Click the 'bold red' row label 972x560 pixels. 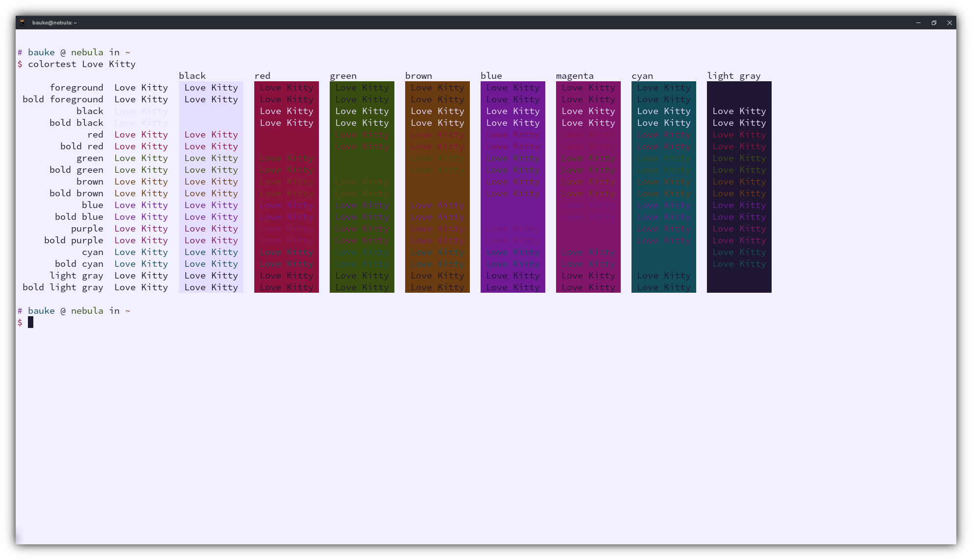[x=82, y=146]
